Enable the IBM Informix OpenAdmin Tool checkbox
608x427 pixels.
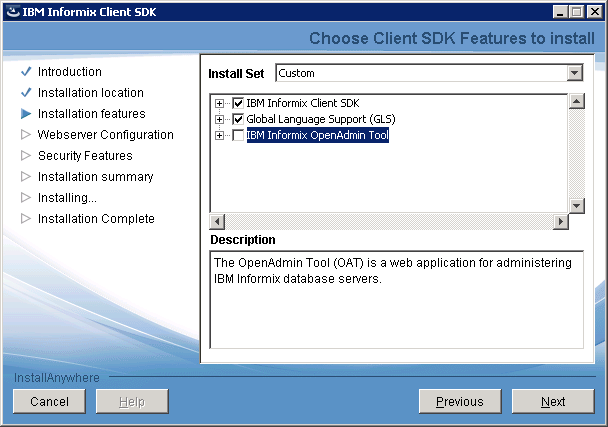[238, 135]
